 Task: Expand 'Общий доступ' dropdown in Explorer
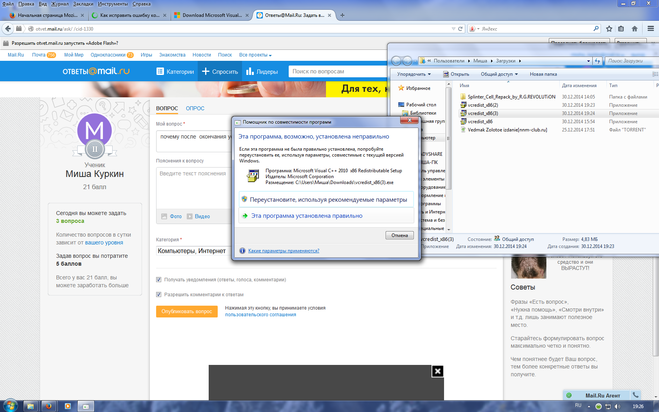(499, 74)
